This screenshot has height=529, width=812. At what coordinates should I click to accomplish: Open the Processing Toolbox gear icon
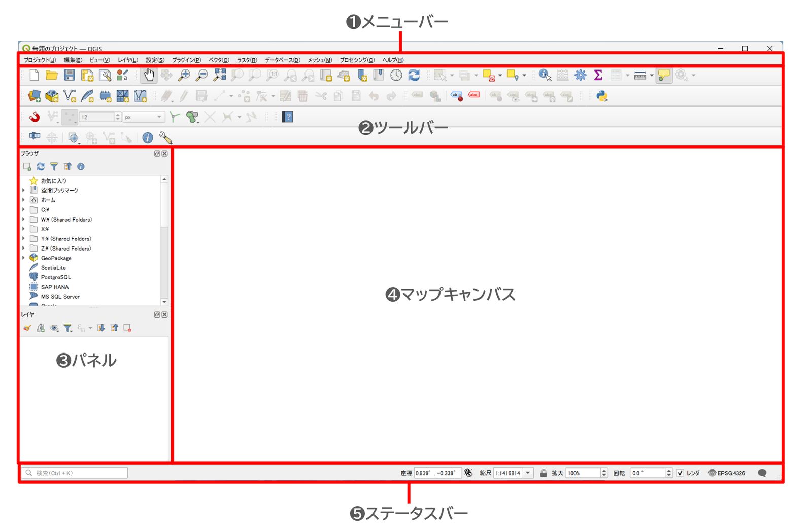581,76
